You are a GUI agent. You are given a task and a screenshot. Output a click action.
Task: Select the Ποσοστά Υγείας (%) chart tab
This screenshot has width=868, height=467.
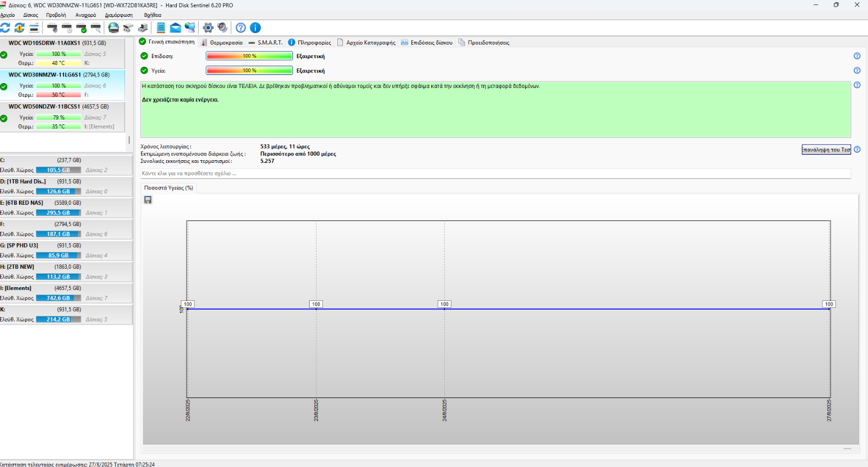point(169,188)
